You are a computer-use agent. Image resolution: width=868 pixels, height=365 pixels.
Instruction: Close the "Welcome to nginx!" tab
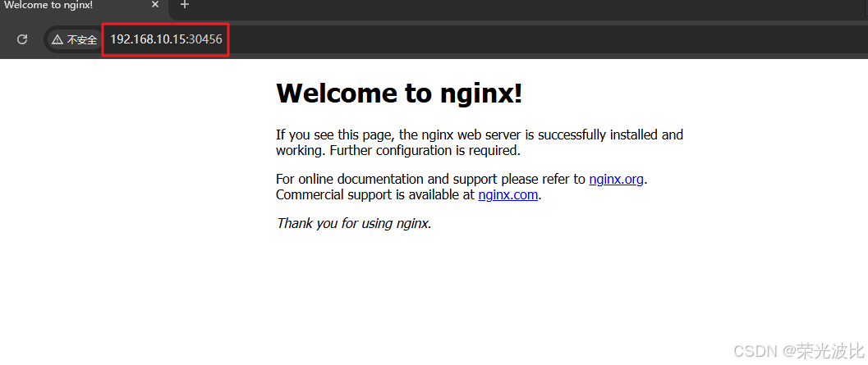tap(155, 5)
